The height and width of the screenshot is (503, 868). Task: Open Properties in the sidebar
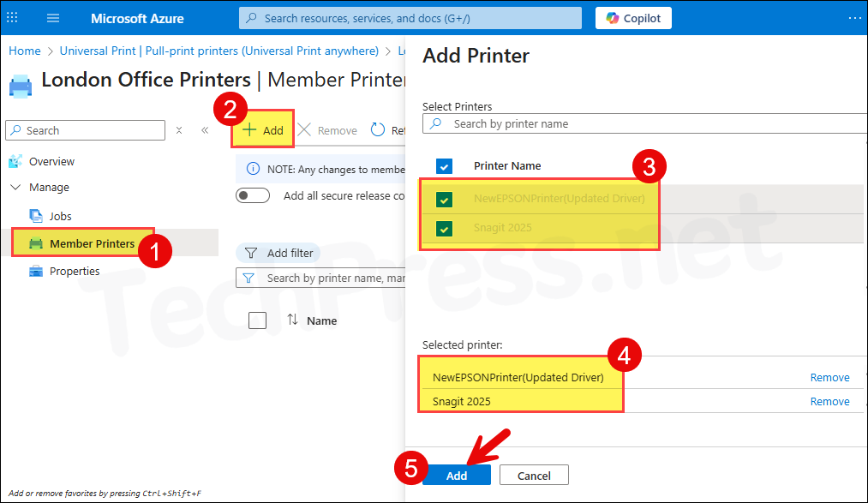[75, 271]
